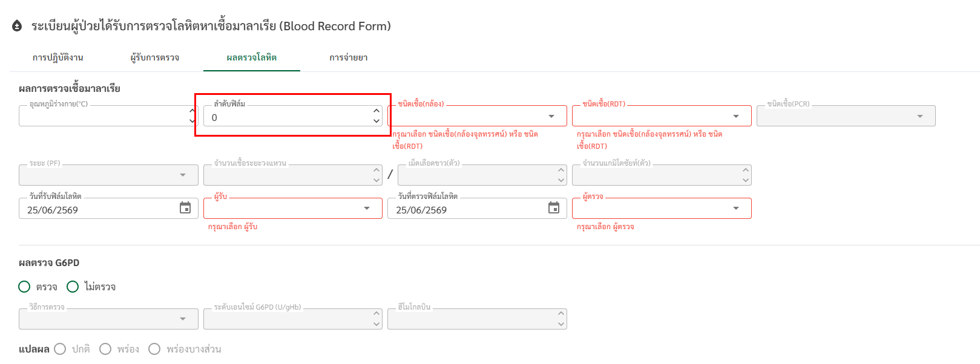The image size is (980, 364).
Task: Choose the ปกติ result radio option
Action: coord(60,349)
